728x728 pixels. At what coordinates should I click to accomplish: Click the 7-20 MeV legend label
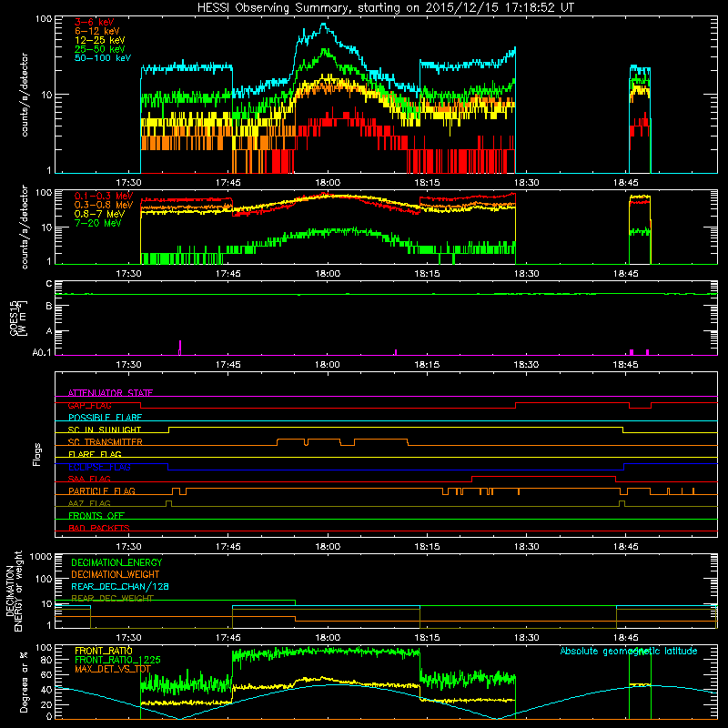tap(97, 223)
